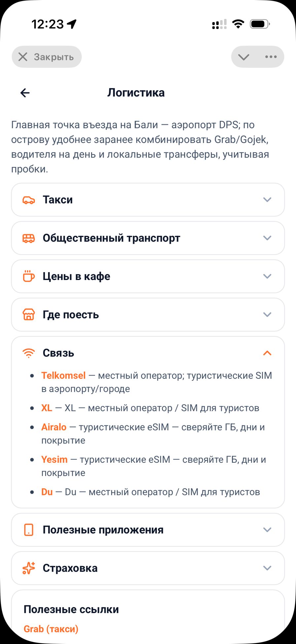
Task: Open the three-dots more options menu
Action: point(271,57)
